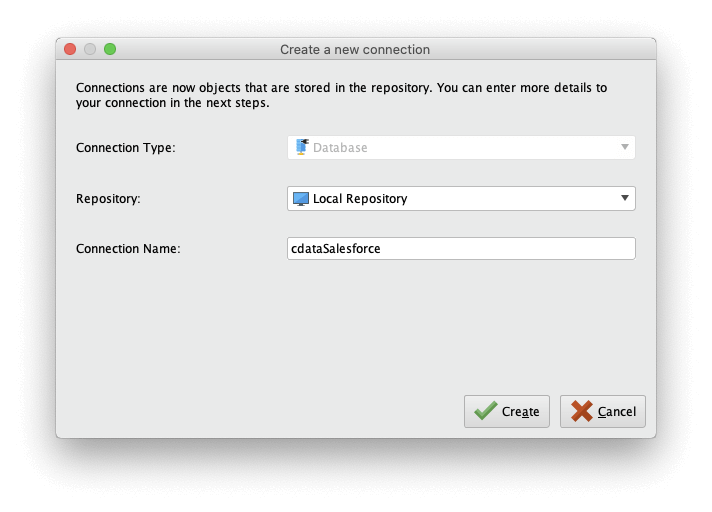The image size is (712, 512).
Task: Click the monitor icon beside Local Repository
Action: pos(300,198)
